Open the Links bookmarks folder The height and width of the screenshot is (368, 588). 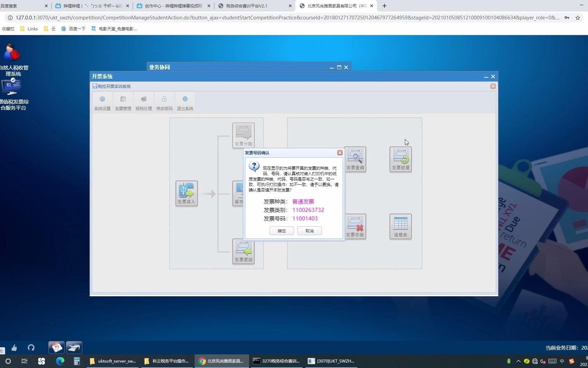point(29,29)
